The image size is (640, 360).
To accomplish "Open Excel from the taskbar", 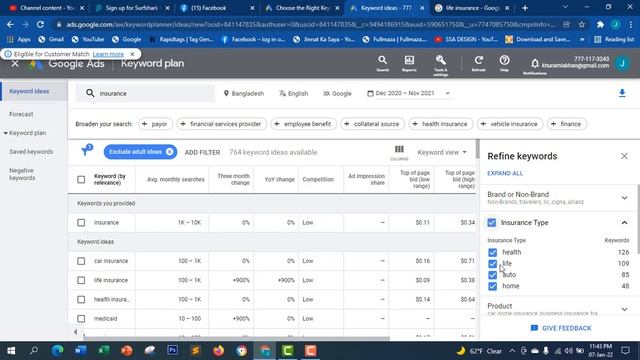I will (x=103, y=350).
